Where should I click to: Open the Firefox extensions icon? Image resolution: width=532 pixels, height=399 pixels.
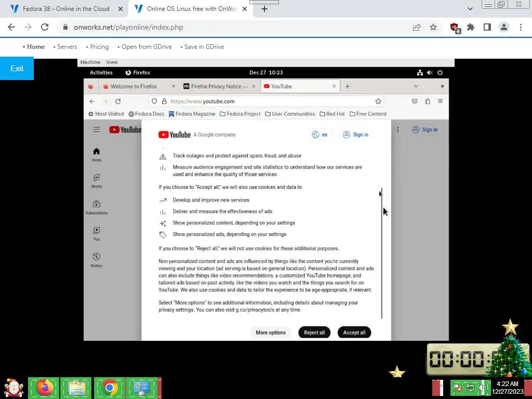point(428,101)
